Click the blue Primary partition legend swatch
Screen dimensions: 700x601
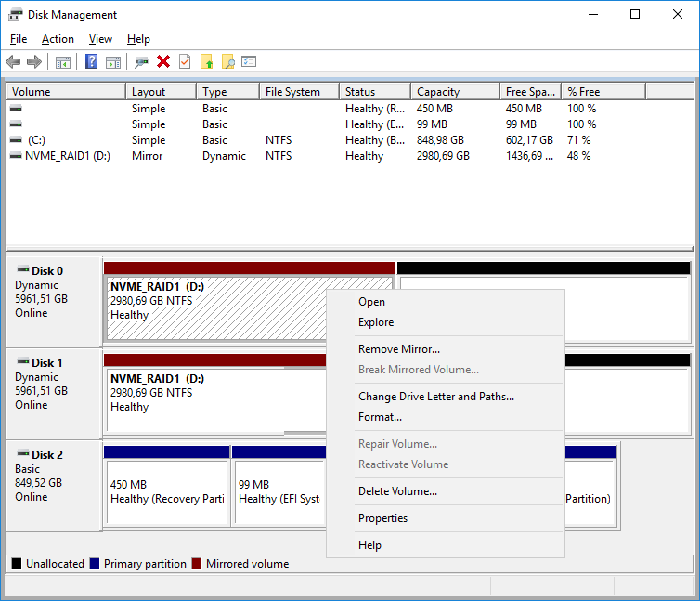click(x=94, y=564)
